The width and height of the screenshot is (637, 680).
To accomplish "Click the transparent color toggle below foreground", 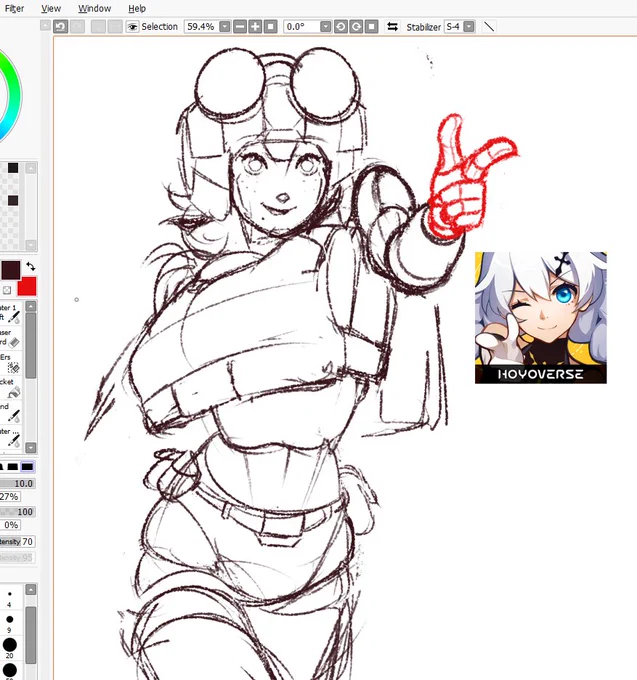I will (x=7, y=290).
